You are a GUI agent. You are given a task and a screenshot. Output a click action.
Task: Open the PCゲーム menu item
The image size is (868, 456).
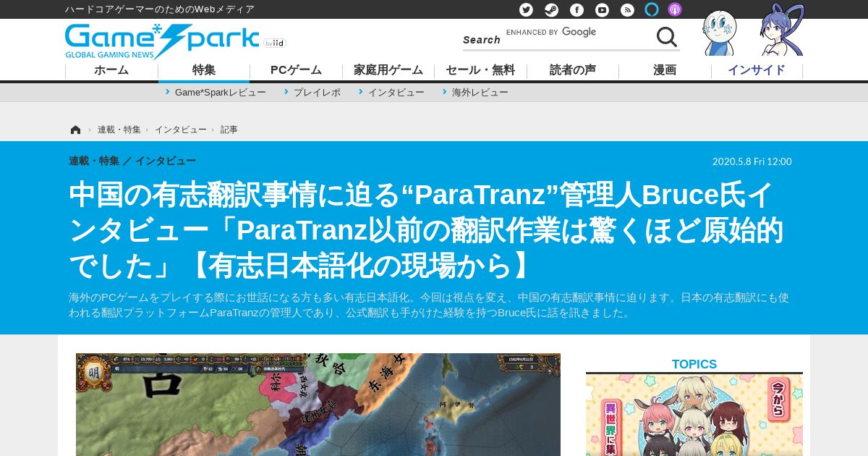click(x=296, y=70)
